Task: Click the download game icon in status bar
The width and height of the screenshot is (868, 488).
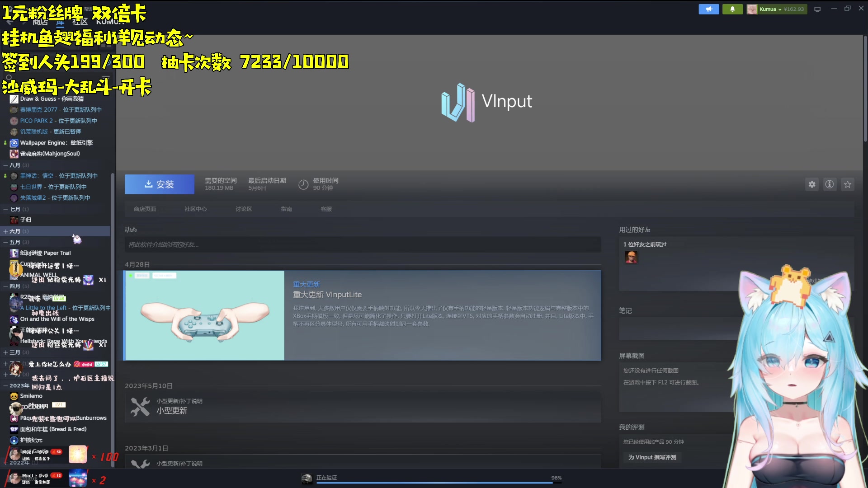Action: (307, 479)
